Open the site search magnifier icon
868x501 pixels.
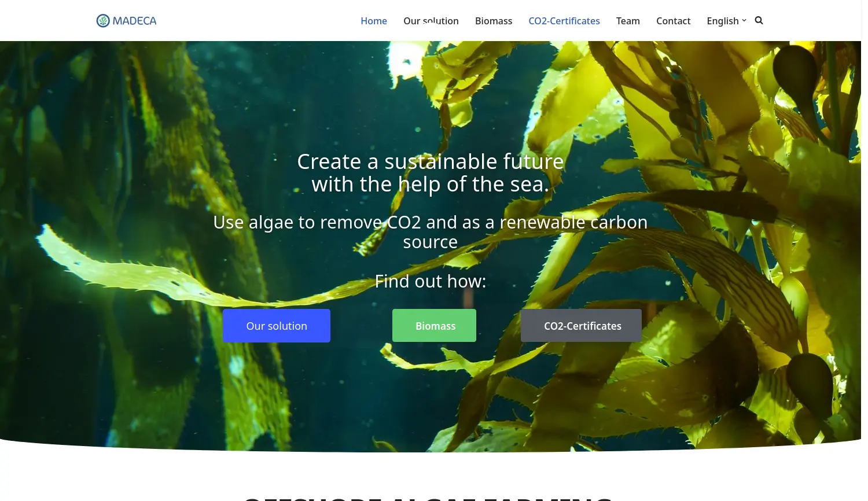tap(759, 20)
